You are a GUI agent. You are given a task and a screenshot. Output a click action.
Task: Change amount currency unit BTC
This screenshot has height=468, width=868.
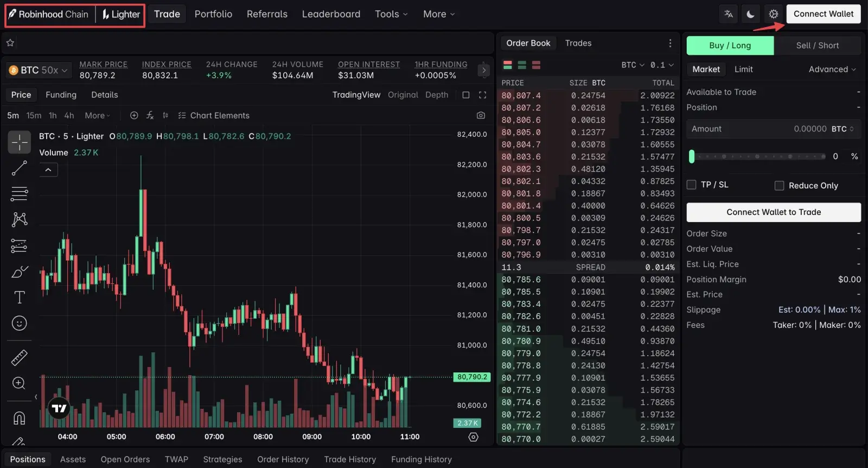[x=843, y=129]
